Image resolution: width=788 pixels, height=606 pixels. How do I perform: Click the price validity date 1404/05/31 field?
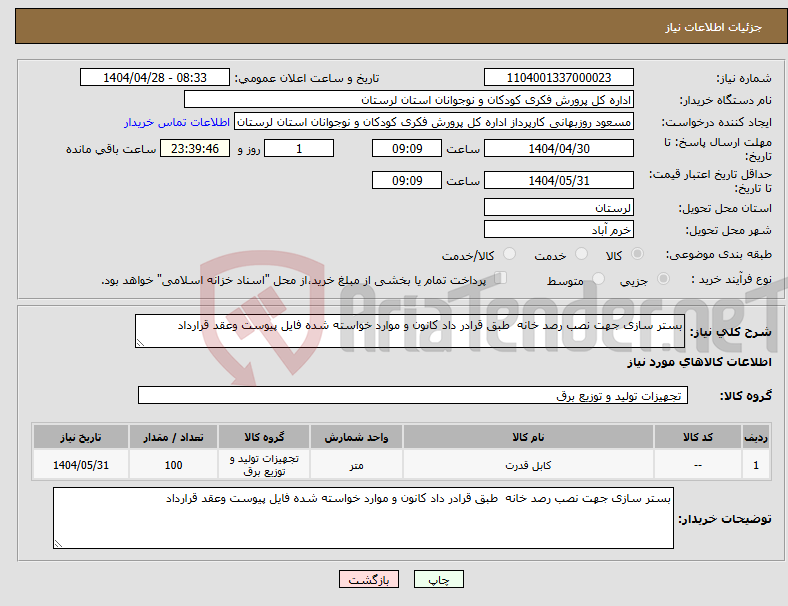coord(558,180)
